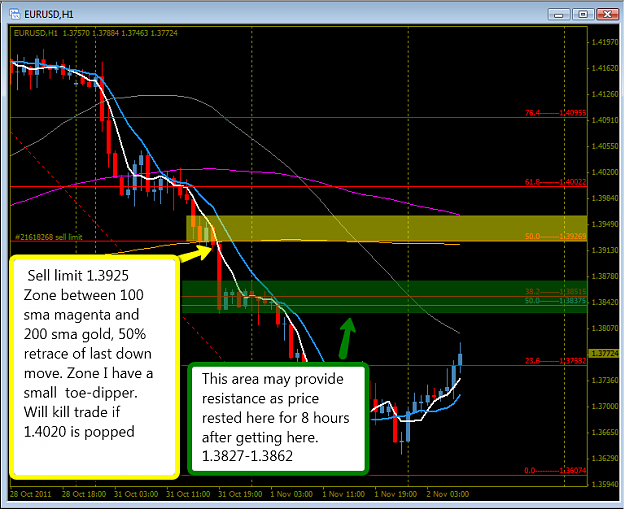Select the 23.6 Fibonacci level label 1.37582
This screenshot has width=625, height=509.
[555, 361]
